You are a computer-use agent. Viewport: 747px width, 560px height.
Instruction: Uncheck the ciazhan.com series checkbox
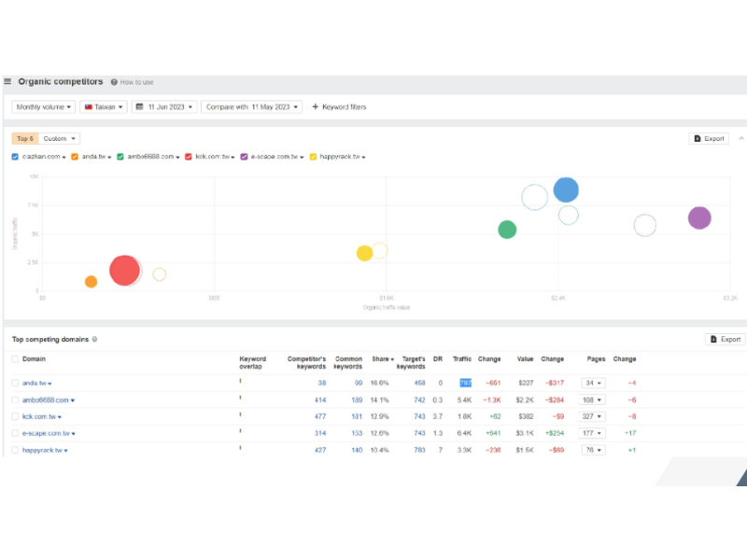pos(16,157)
